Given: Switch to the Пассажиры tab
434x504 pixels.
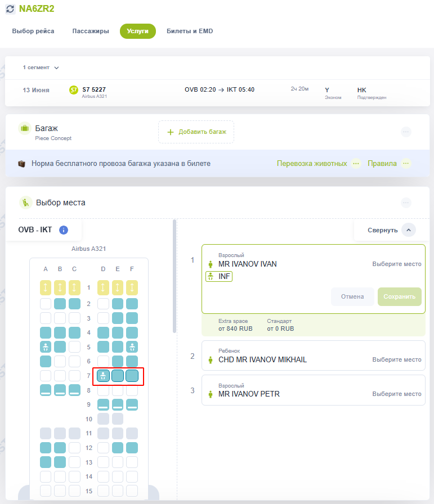Looking at the screenshot, I should tap(91, 31).
